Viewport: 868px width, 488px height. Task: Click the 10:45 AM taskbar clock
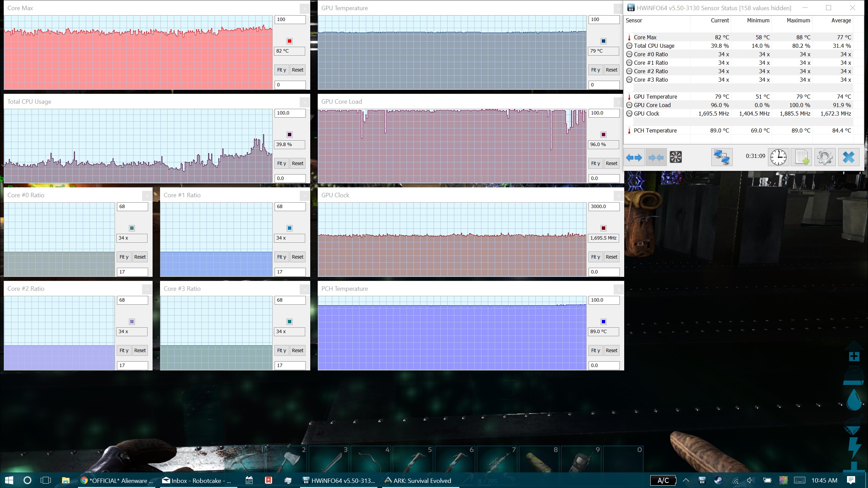click(x=824, y=480)
